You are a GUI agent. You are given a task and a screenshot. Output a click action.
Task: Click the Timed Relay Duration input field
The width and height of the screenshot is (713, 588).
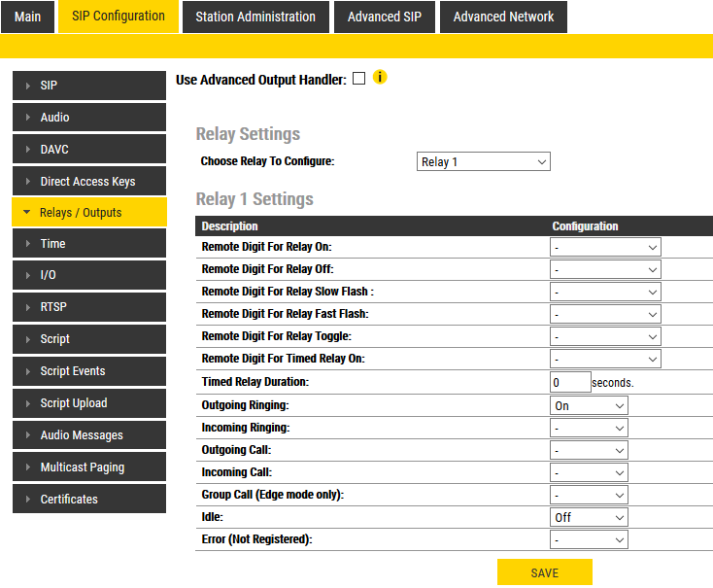point(570,382)
